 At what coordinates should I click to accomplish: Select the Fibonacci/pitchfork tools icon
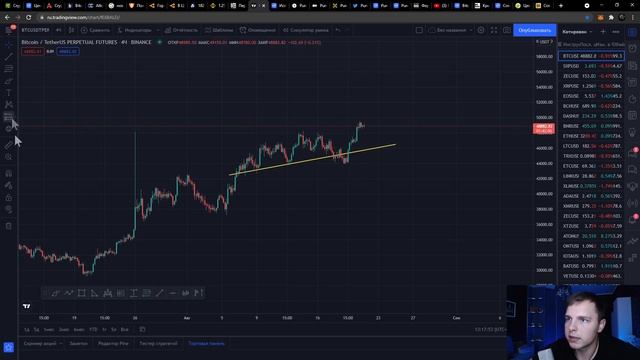click(9, 69)
